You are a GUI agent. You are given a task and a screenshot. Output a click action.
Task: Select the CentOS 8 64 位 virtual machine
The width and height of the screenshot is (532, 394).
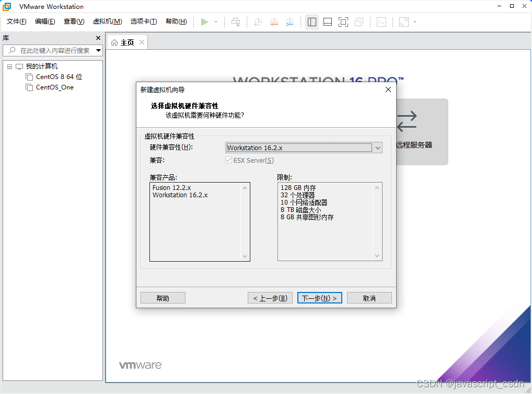point(59,77)
